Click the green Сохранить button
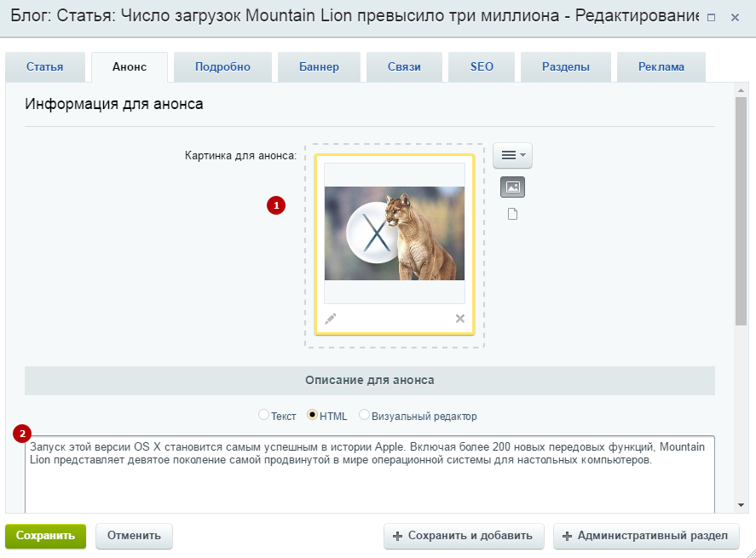756x558 pixels. (x=46, y=536)
